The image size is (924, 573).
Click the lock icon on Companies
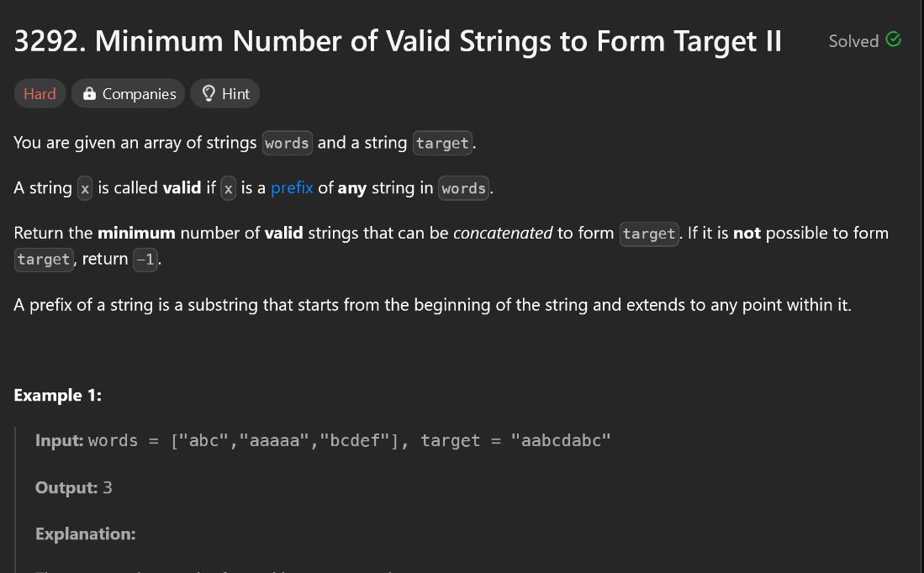(89, 94)
